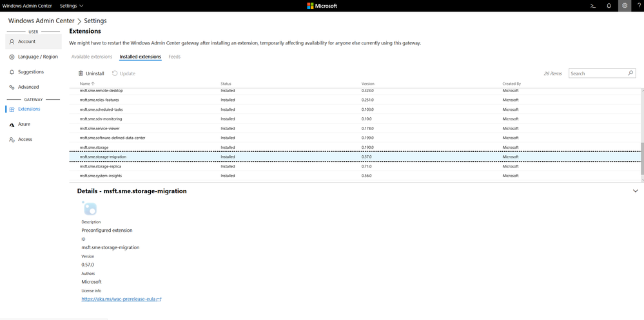Select the msft.sme.service-viewer row
644x320 pixels.
coord(355,128)
